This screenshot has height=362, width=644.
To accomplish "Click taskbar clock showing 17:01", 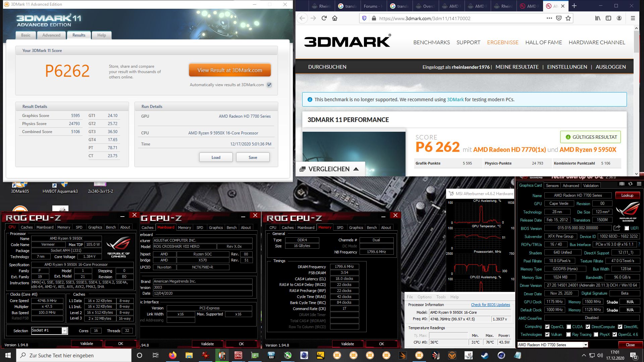I will (615, 355).
